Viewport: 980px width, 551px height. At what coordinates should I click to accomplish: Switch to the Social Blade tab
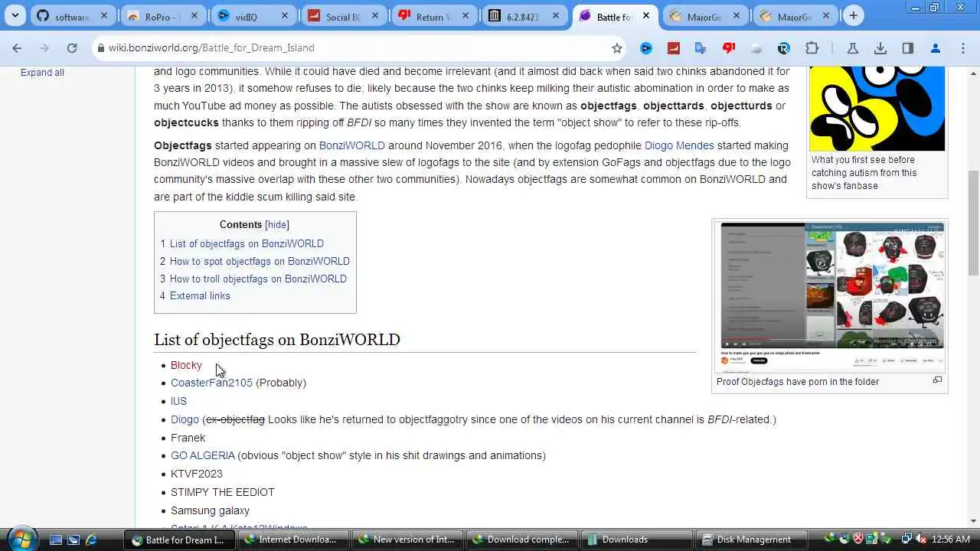(344, 16)
